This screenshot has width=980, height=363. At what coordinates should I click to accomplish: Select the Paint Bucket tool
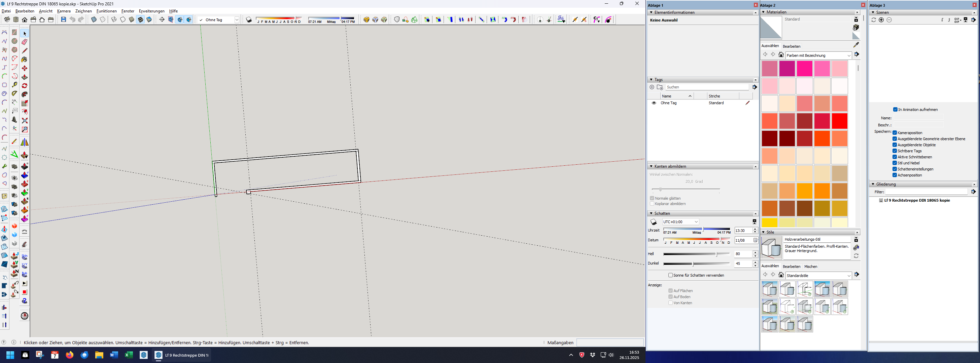pyautogui.click(x=24, y=59)
